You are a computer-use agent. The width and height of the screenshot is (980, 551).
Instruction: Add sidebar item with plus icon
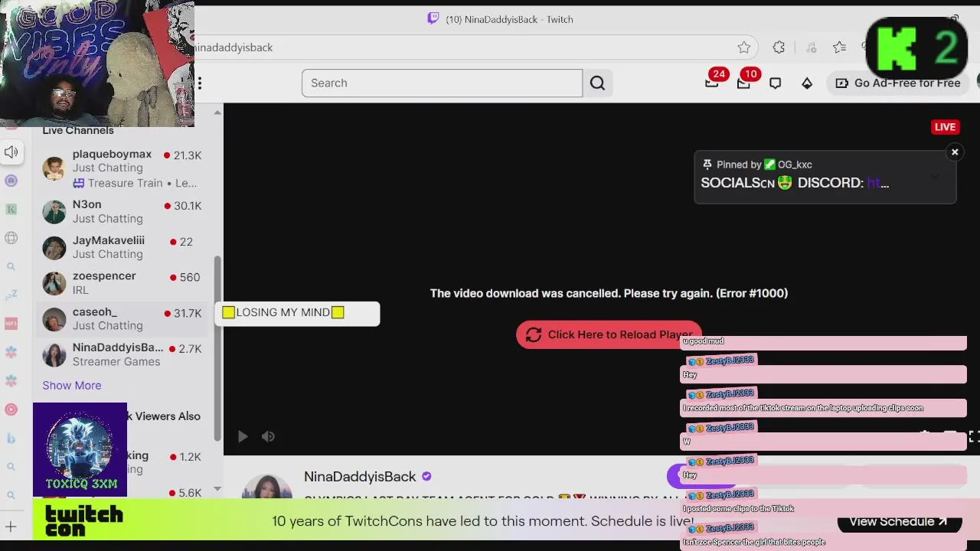pos(11,527)
